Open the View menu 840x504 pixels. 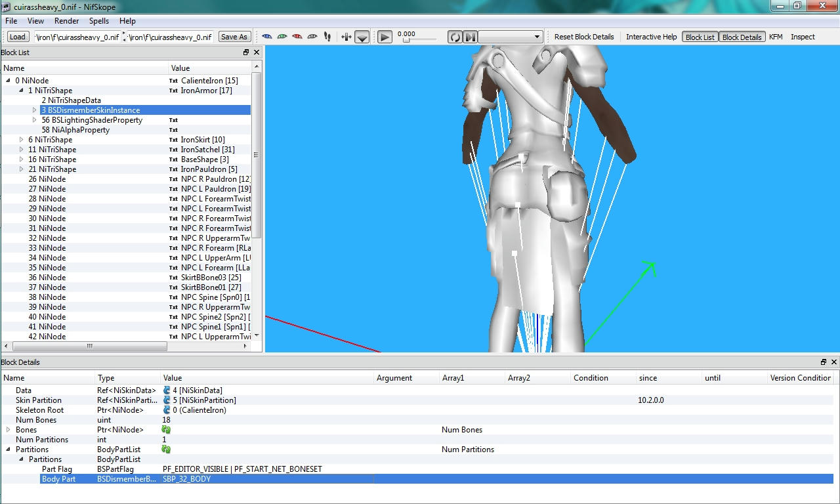point(35,21)
